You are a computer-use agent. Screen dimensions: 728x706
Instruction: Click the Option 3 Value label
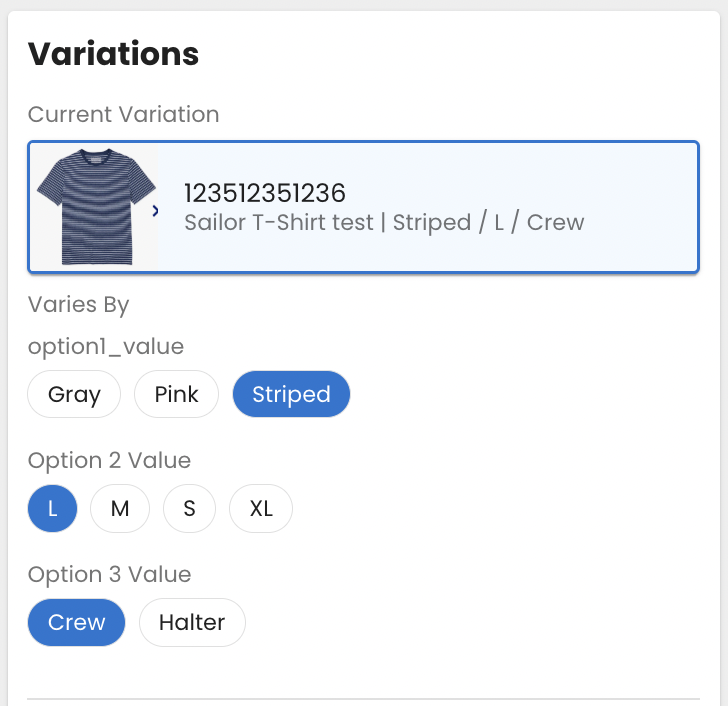109,575
